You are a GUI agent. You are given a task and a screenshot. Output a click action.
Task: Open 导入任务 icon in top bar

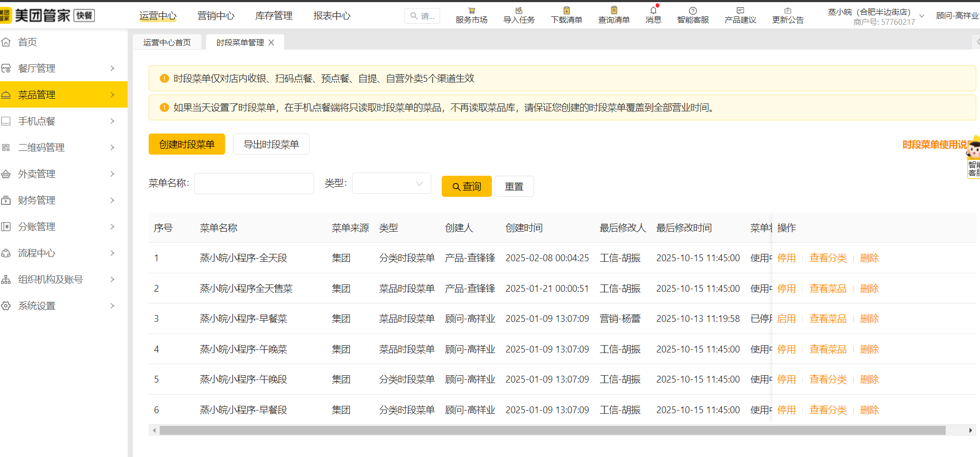[519, 11]
